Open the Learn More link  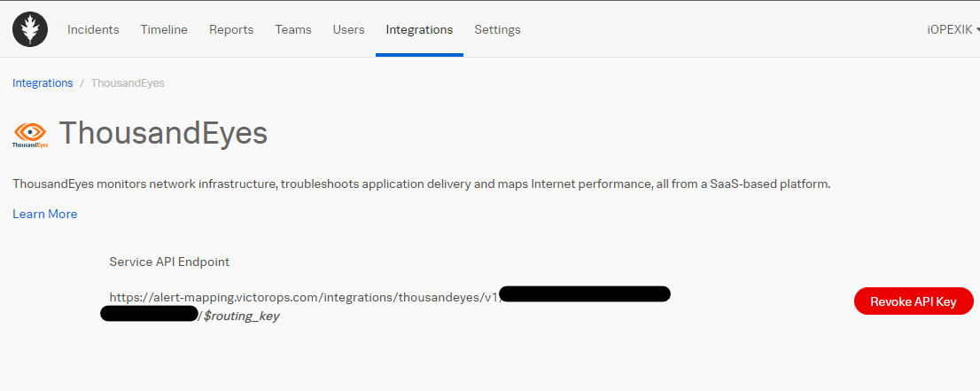(x=45, y=214)
